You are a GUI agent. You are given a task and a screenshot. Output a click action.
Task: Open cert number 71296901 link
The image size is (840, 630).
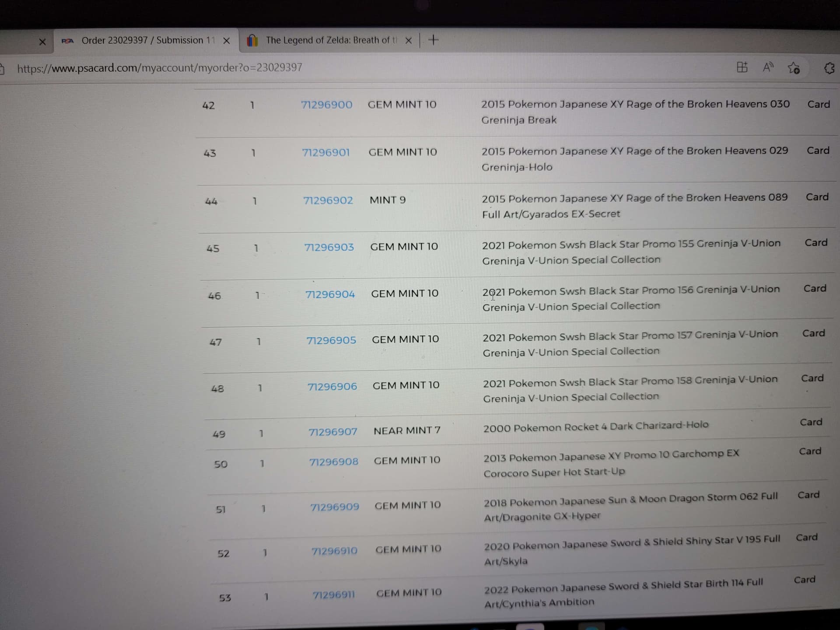pyautogui.click(x=326, y=152)
